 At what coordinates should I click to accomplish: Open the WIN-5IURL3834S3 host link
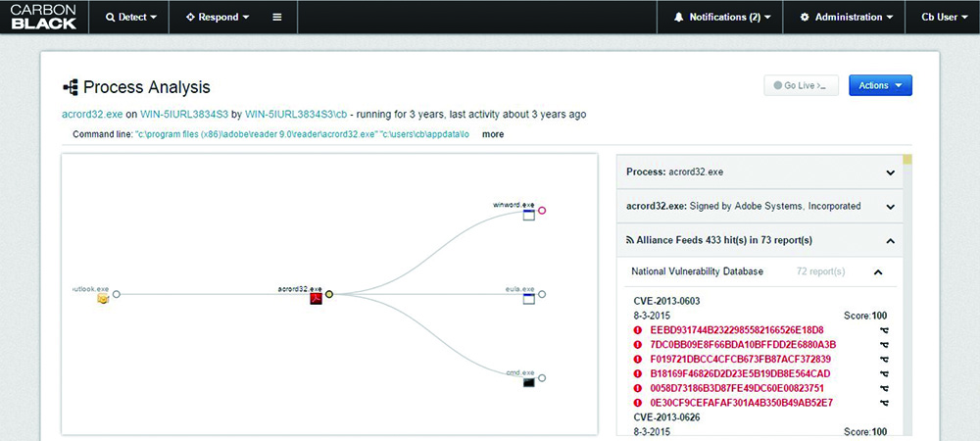click(x=182, y=115)
